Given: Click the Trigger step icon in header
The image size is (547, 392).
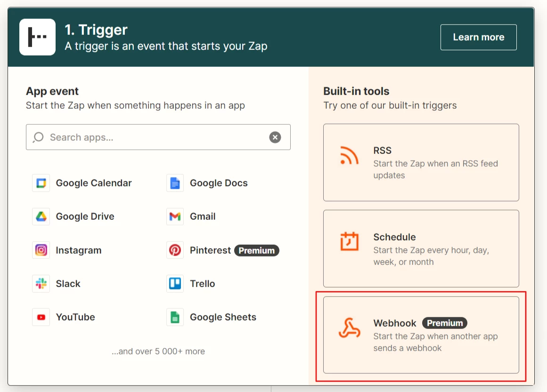Looking at the screenshot, I should click(37, 37).
